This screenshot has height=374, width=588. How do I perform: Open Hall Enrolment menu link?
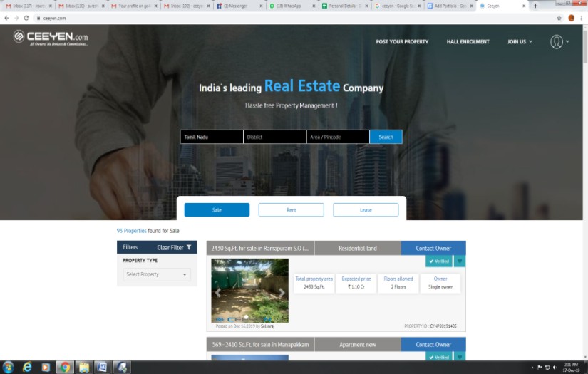click(x=468, y=41)
